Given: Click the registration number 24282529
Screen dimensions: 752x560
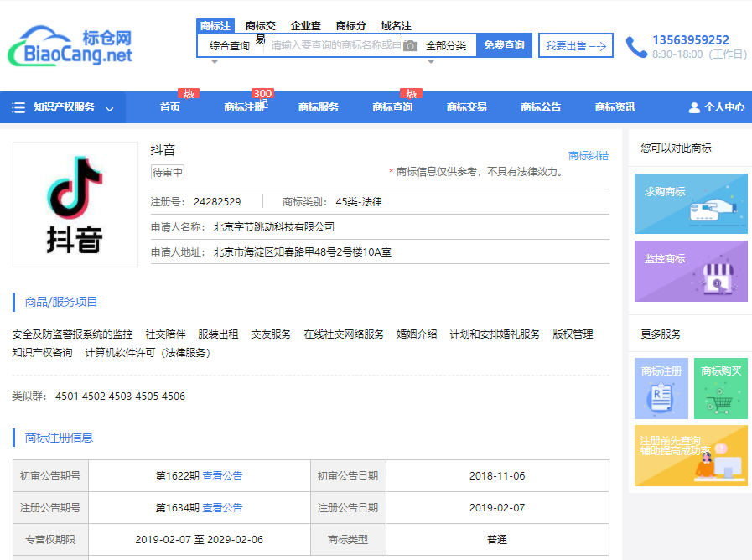Looking at the screenshot, I should tap(217, 202).
